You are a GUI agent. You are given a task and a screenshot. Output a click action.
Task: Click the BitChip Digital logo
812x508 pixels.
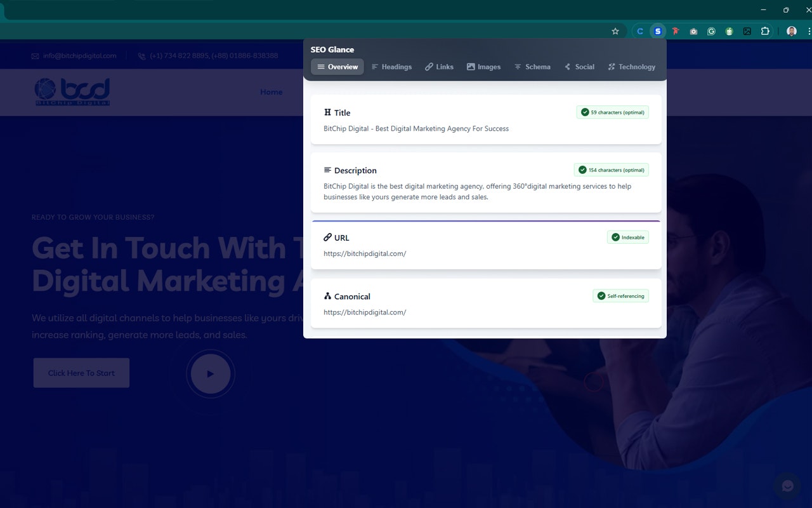pyautogui.click(x=72, y=92)
